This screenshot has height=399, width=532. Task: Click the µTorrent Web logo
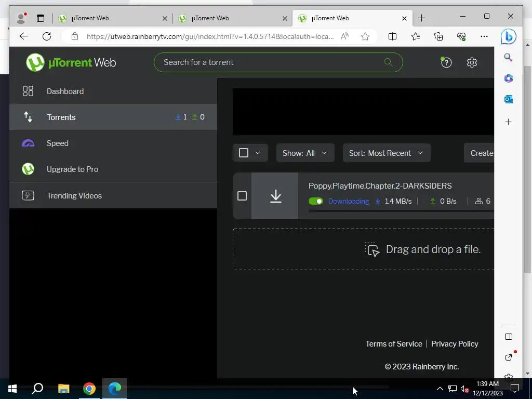pos(71,62)
